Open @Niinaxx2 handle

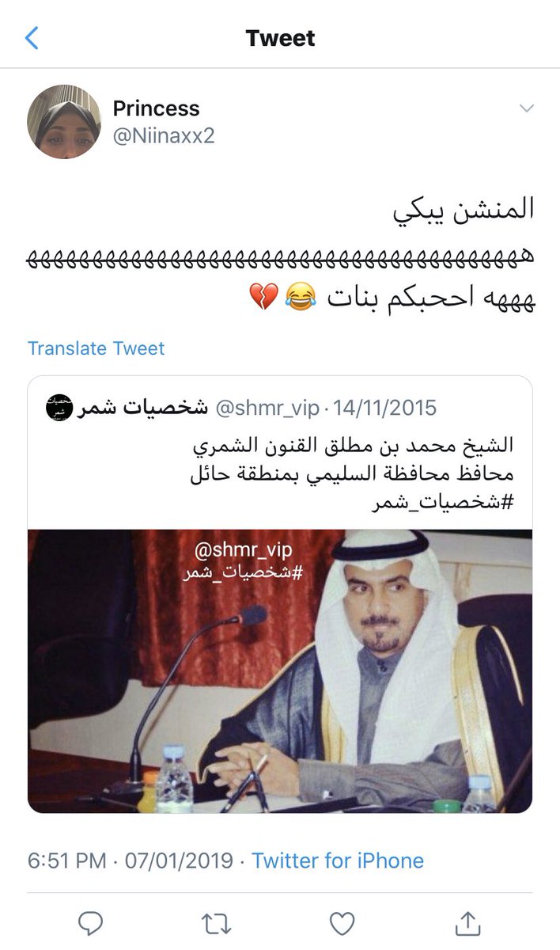tap(163, 136)
